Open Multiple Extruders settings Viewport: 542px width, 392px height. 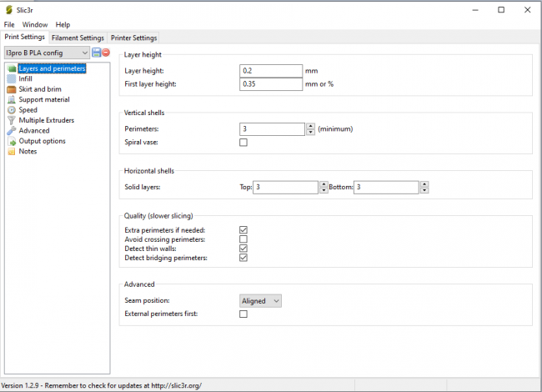[x=46, y=120]
